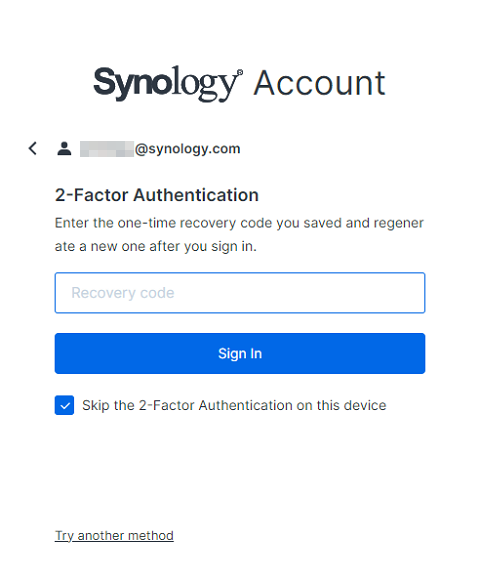Focus the Recovery code input field
The height and width of the screenshot is (578, 480).
coord(240,293)
